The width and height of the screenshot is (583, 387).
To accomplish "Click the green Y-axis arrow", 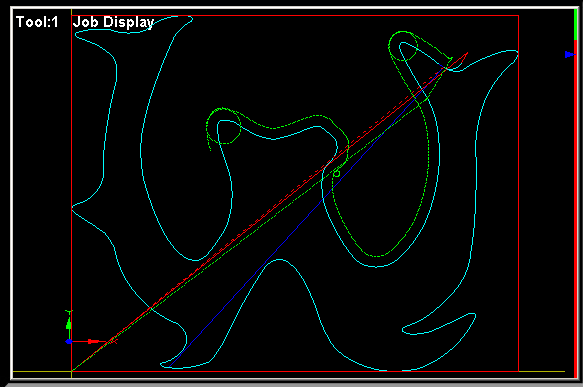I will tap(69, 323).
